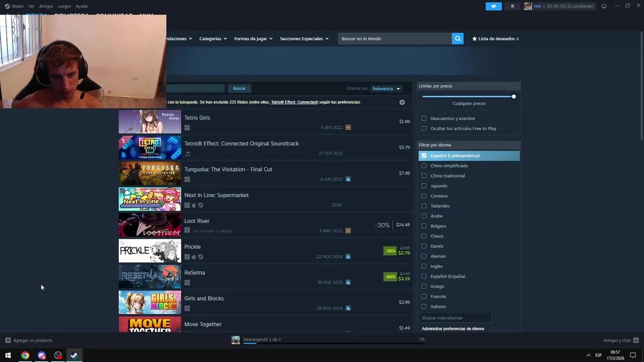Expand Formas de jugar menu
The height and width of the screenshot is (362, 644).
click(x=253, y=39)
